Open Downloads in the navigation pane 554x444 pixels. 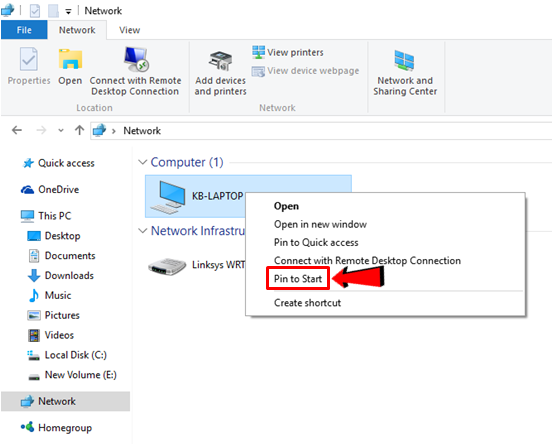pos(61,276)
